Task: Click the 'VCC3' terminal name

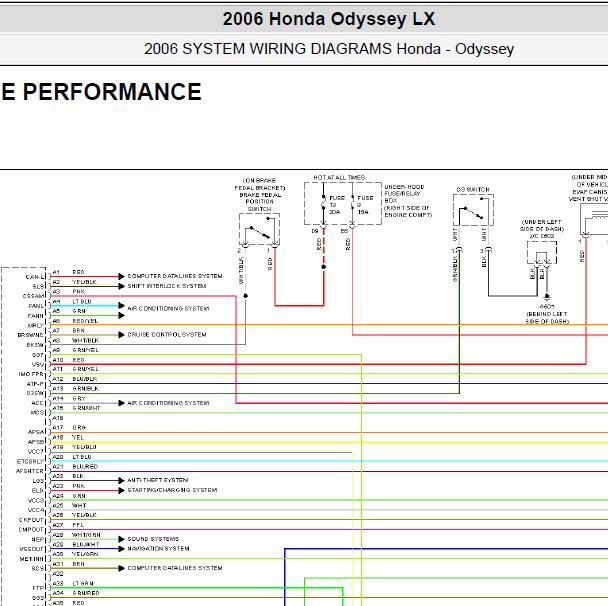Action: [36, 501]
